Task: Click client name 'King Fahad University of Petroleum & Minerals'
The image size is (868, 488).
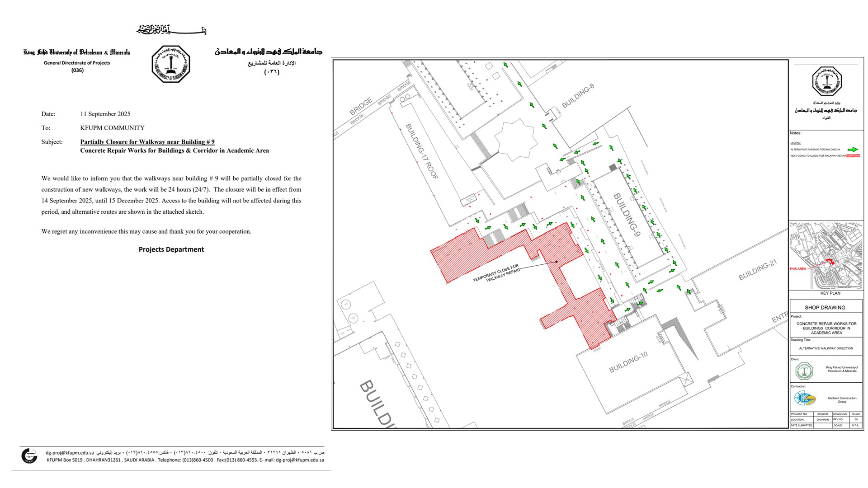Action: tap(842, 369)
